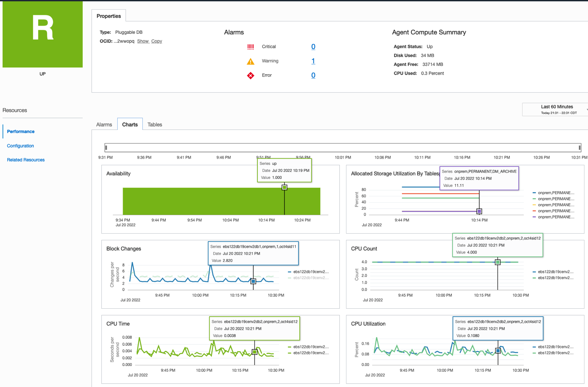The width and height of the screenshot is (588, 387).
Task: Click the purple marker on Allocated Storage chart
Action: pos(479,211)
